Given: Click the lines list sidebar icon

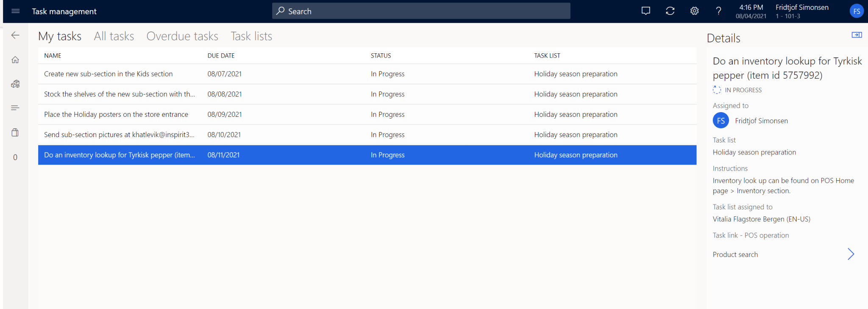Looking at the screenshot, I should point(16,108).
